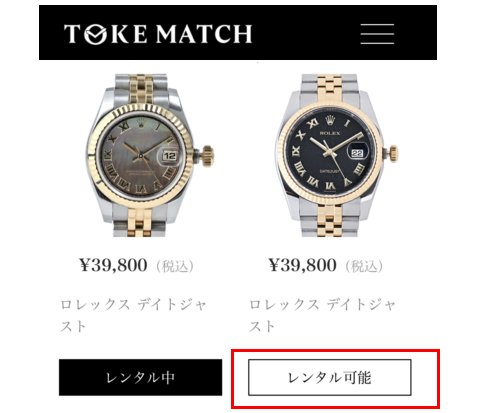
Task: Click the left ¥39,800 price
Action: [x=113, y=265]
